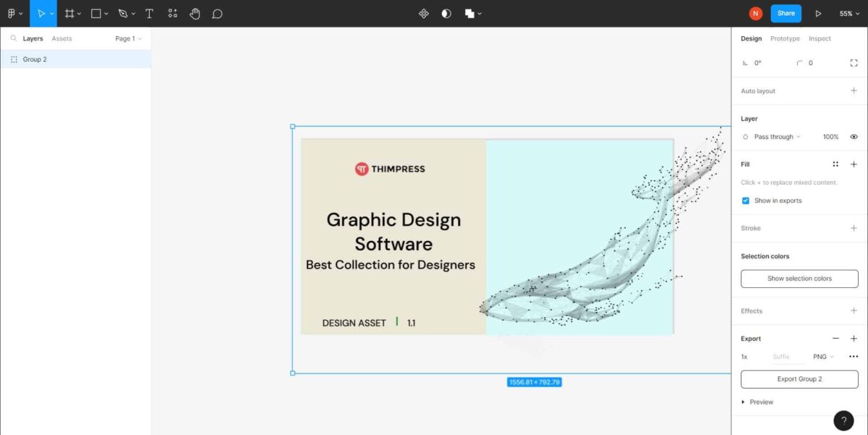868x435 pixels.
Task: Select the Rectangle shape tool
Action: 95,13
